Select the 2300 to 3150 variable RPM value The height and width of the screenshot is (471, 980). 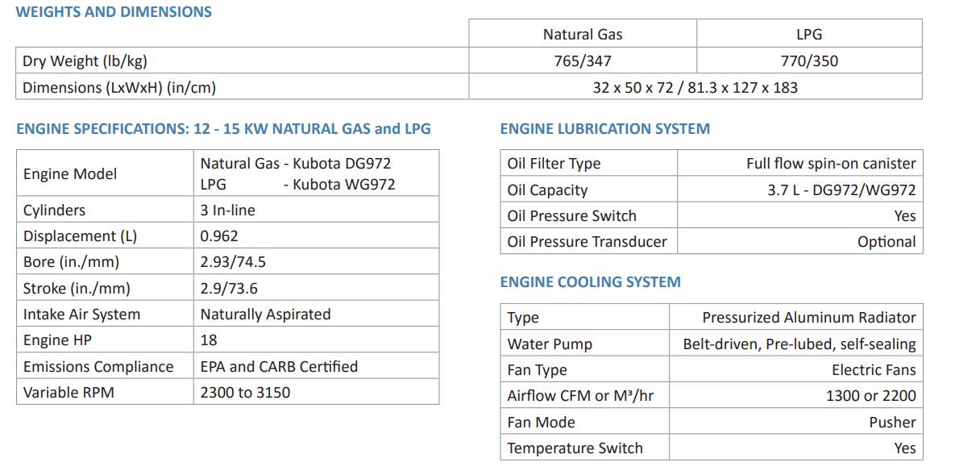point(245,393)
